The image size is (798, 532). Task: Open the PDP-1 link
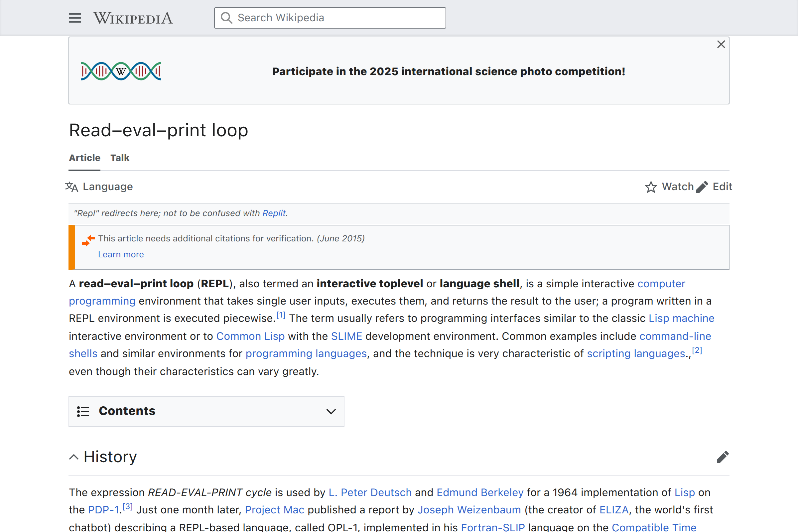click(103, 510)
